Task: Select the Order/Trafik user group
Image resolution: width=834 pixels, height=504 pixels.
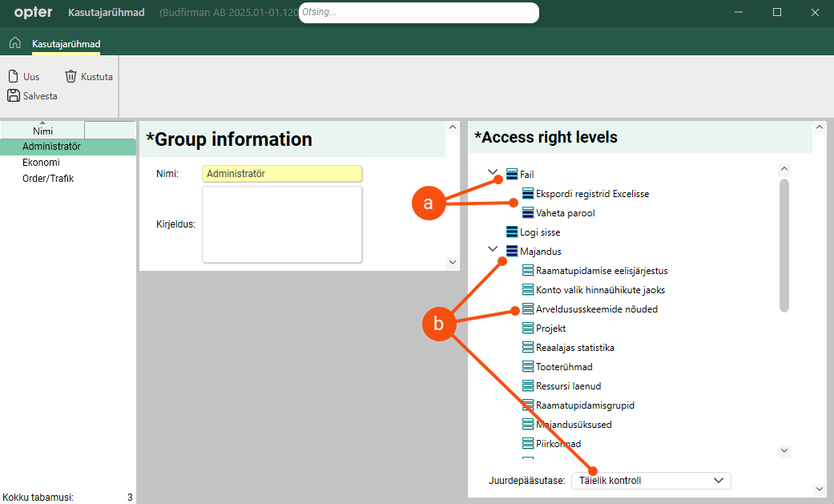Action: (x=48, y=179)
